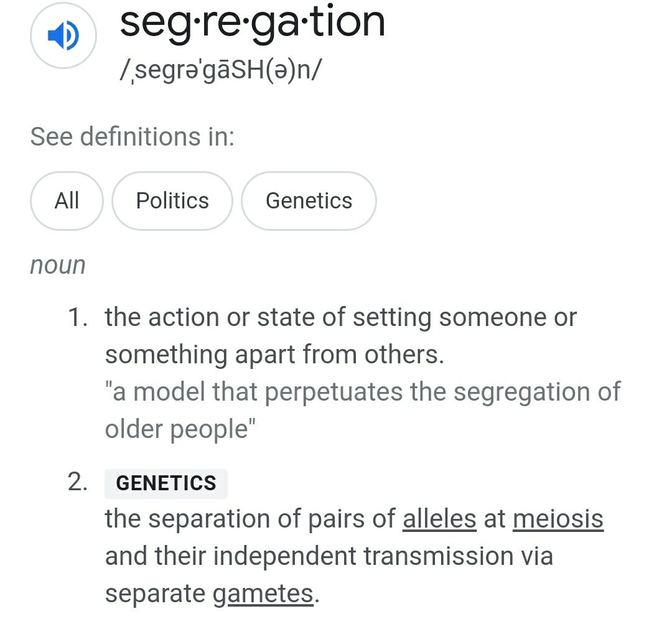This screenshot has height=629, width=672.
Task: Click the GENETICS subject label tag
Action: 166,483
